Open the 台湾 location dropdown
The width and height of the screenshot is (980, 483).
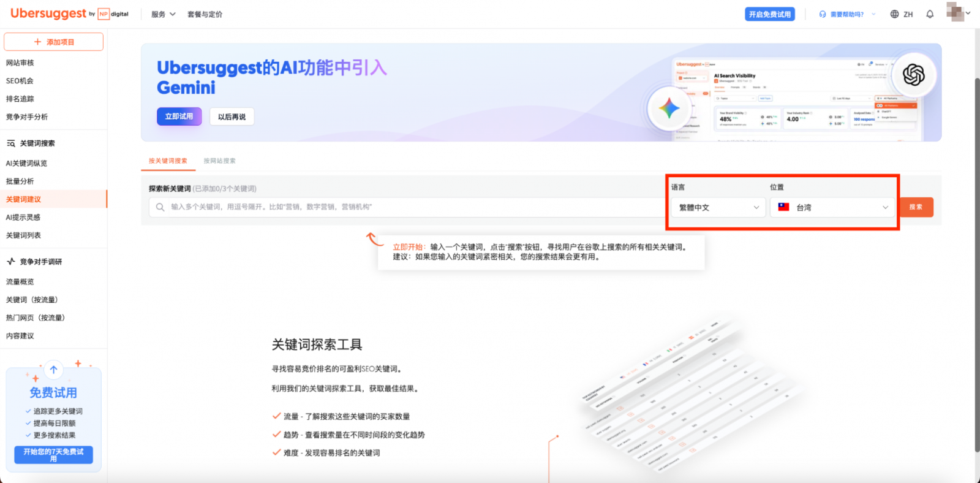tap(832, 208)
